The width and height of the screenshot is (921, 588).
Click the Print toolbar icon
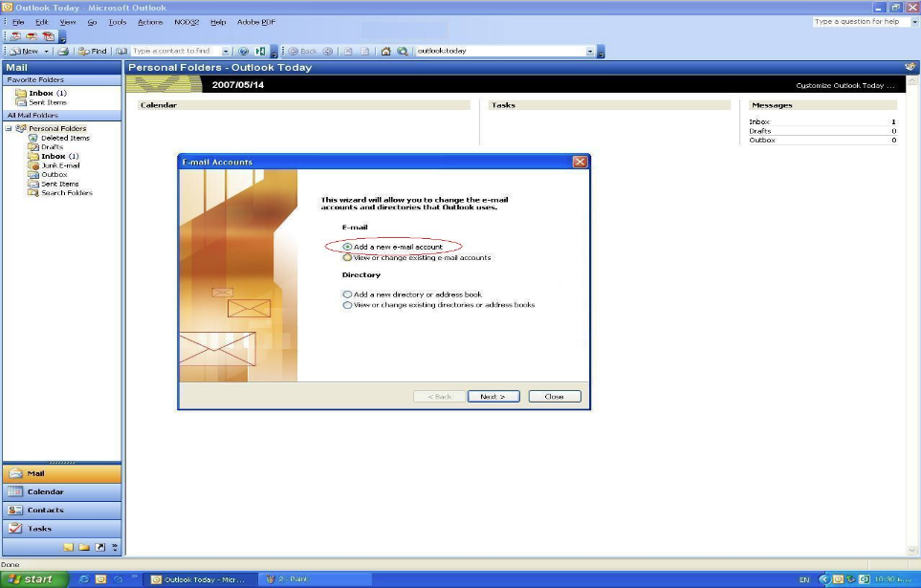coord(63,51)
